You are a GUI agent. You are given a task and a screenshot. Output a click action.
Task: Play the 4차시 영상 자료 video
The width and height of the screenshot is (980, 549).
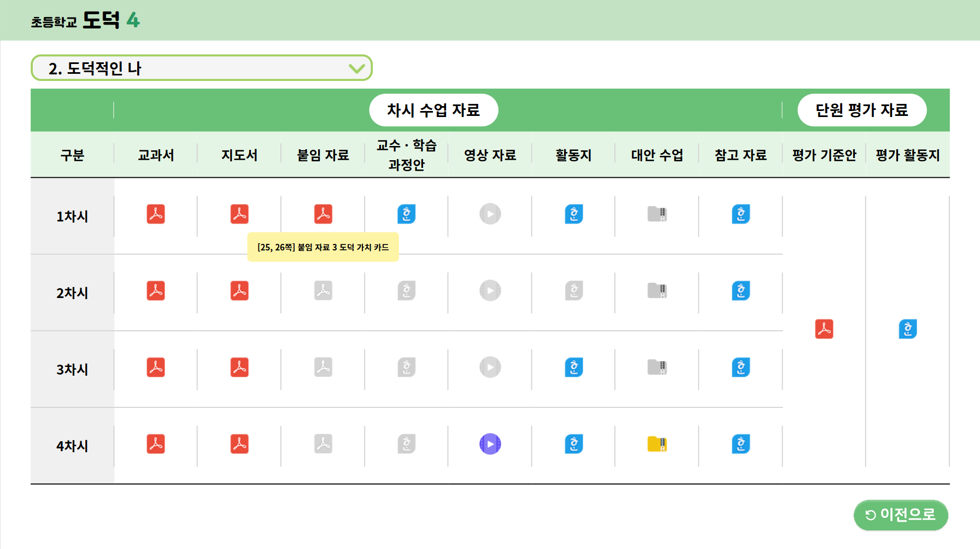490,445
